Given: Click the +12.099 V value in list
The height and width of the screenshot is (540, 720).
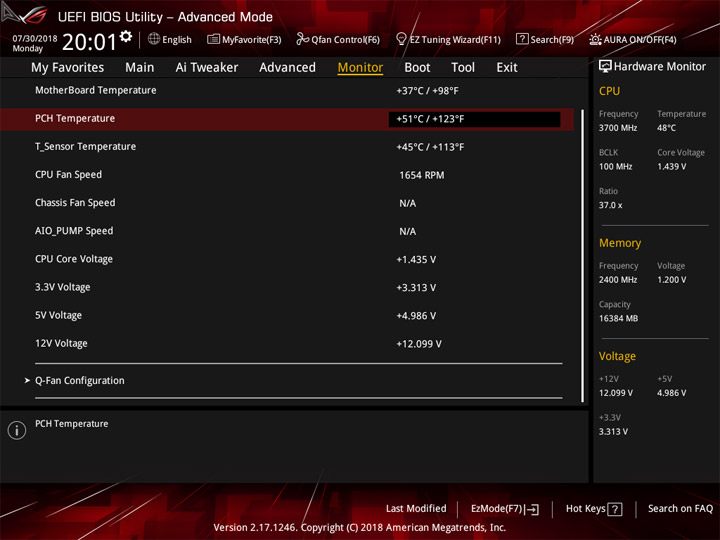Looking at the screenshot, I should pyautogui.click(x=419, y=344).
